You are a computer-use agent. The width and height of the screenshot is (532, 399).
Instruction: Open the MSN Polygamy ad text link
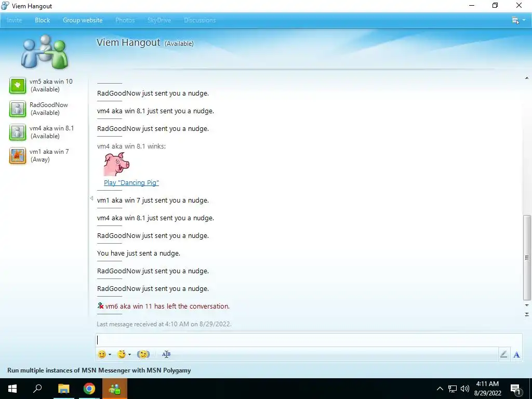99,370
